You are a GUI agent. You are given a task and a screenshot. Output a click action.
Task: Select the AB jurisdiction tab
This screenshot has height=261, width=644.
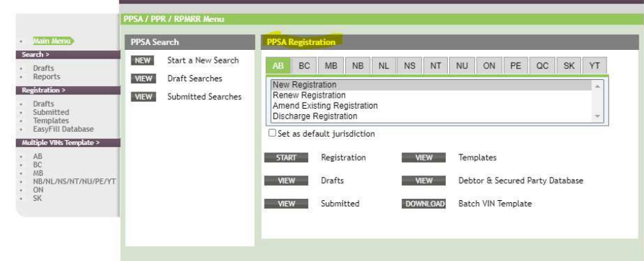click(278, 66)
